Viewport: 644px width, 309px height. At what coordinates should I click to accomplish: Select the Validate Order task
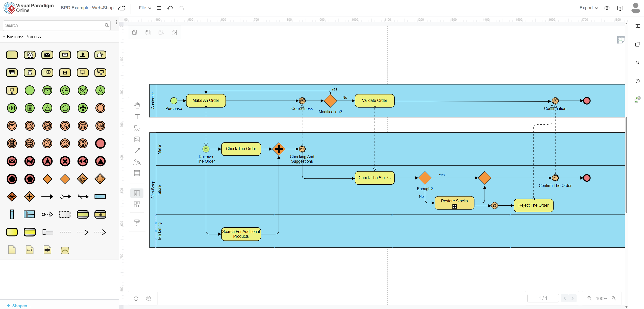tap(375, 101)
